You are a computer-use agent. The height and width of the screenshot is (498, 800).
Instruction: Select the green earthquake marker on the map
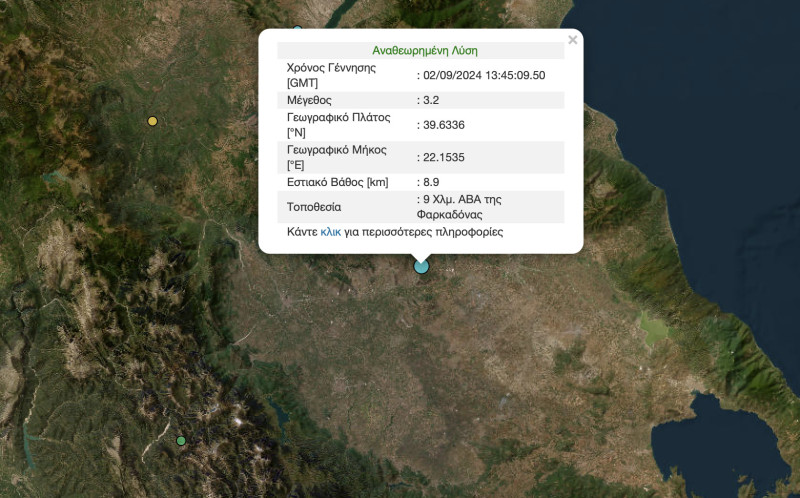click(181, 440)
